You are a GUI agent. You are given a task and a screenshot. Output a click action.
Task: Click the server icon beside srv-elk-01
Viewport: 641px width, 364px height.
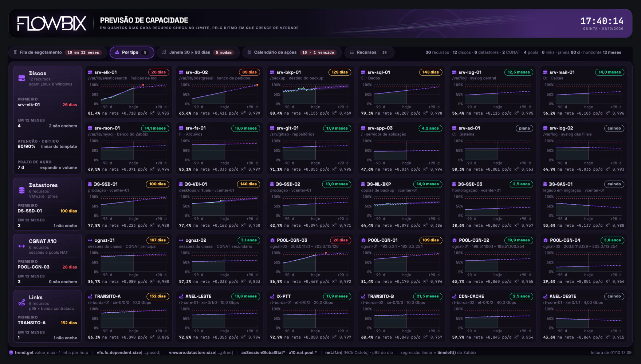click(x=90, y=72)
